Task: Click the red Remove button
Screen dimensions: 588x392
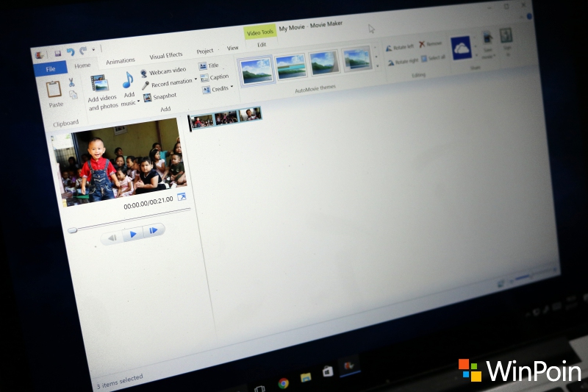Action: click(x=430, y=44)
